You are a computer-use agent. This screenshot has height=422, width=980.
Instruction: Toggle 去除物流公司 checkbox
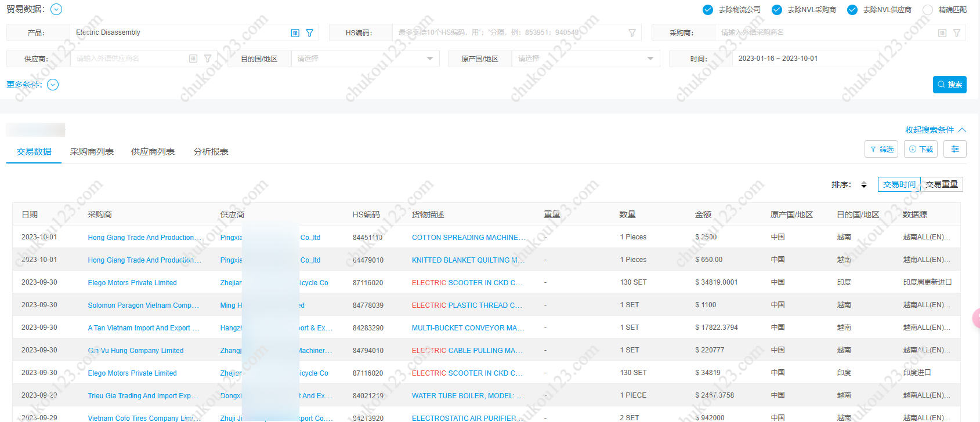[x=708, y=10]
